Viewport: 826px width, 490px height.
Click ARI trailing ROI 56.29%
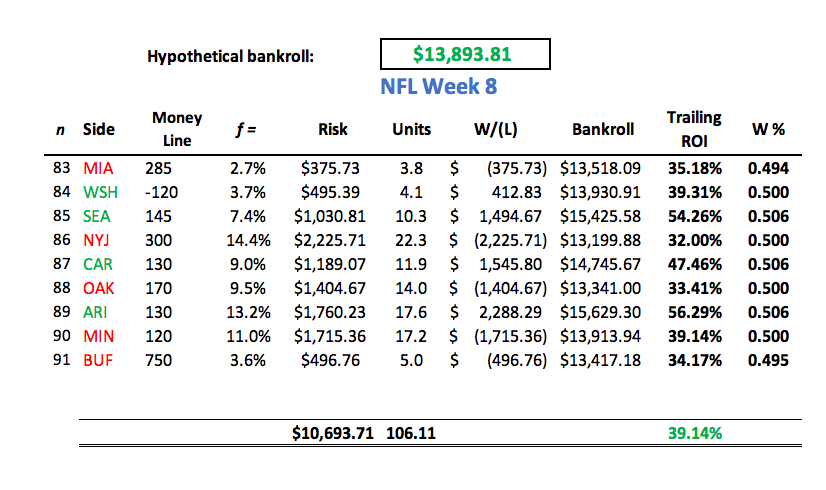click(694, 312)
